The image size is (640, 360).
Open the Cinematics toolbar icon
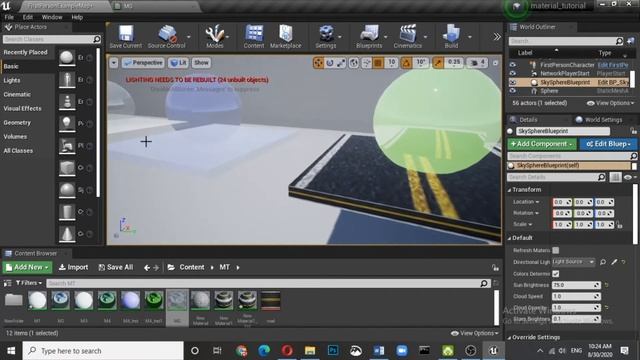(x=407, y=37)
